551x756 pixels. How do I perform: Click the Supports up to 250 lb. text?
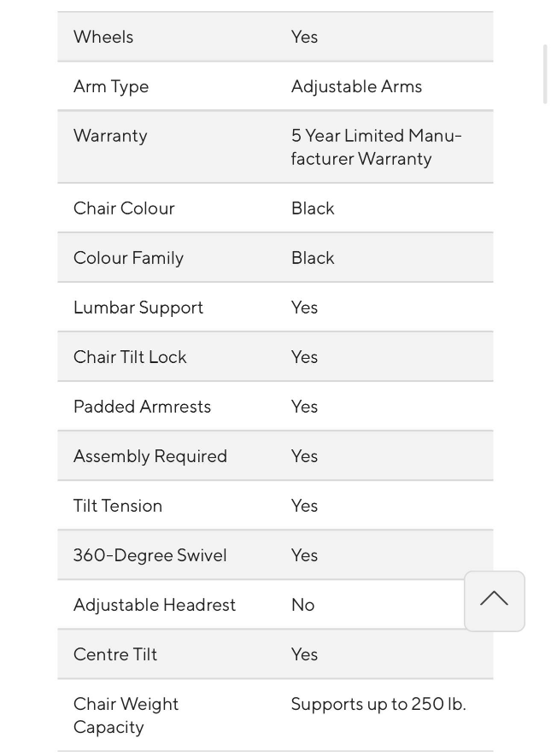[378, 705]
